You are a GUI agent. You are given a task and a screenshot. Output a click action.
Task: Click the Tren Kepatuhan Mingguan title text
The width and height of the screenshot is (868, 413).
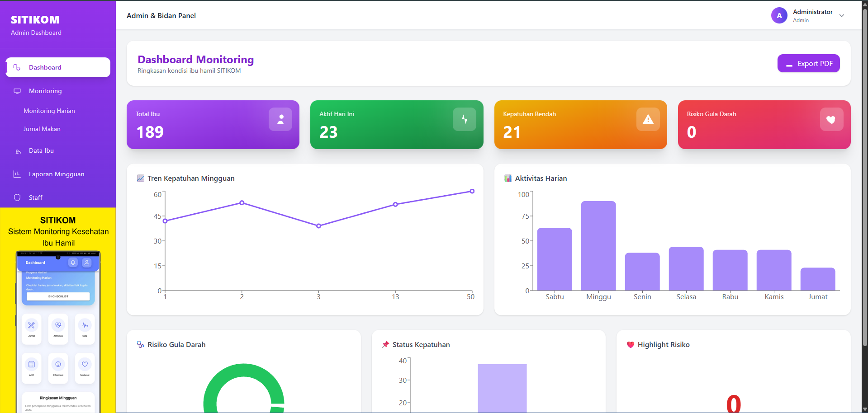tap(191, 178)
